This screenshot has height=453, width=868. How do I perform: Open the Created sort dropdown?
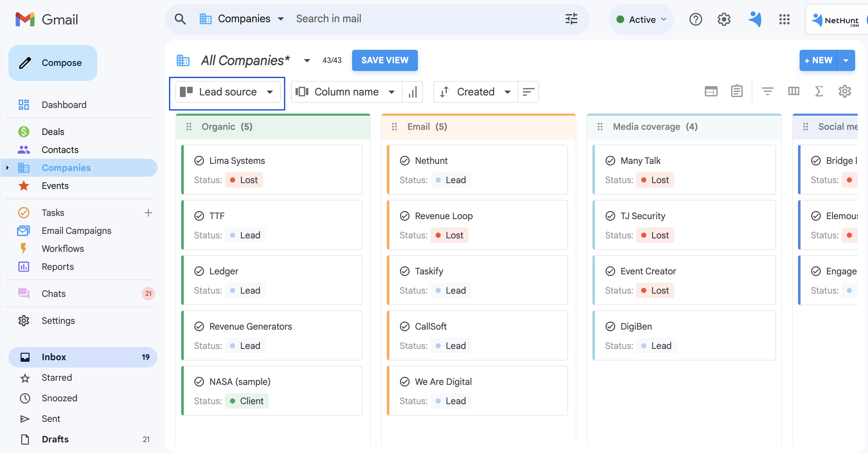tap(476, 92)
